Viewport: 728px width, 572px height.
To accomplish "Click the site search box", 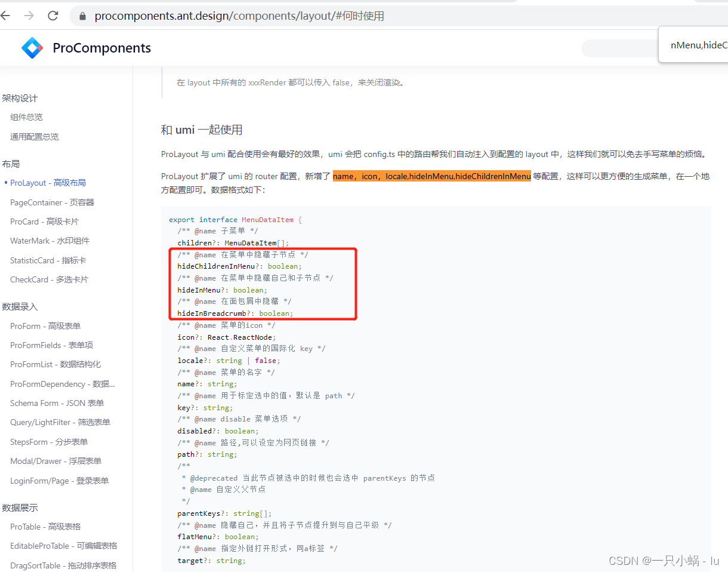I will click(x=619, y=48).
